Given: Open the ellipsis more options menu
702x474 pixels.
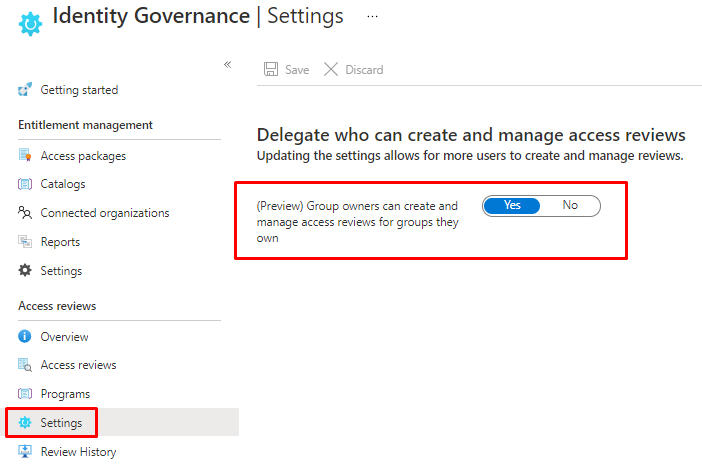Looking at the screenshot, I should tap(373, 17).
